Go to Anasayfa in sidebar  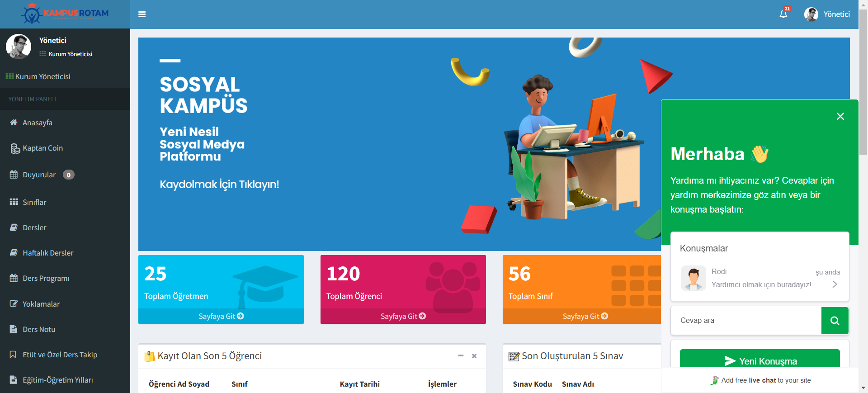38,123
